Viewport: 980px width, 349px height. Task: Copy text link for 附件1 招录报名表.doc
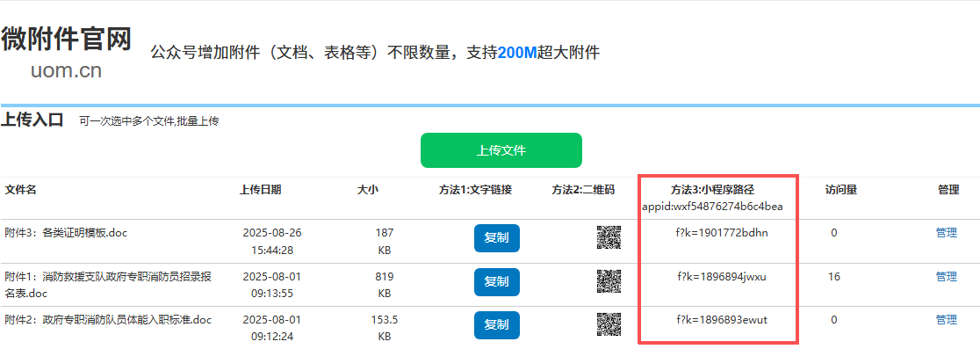(x=496, y=281)
